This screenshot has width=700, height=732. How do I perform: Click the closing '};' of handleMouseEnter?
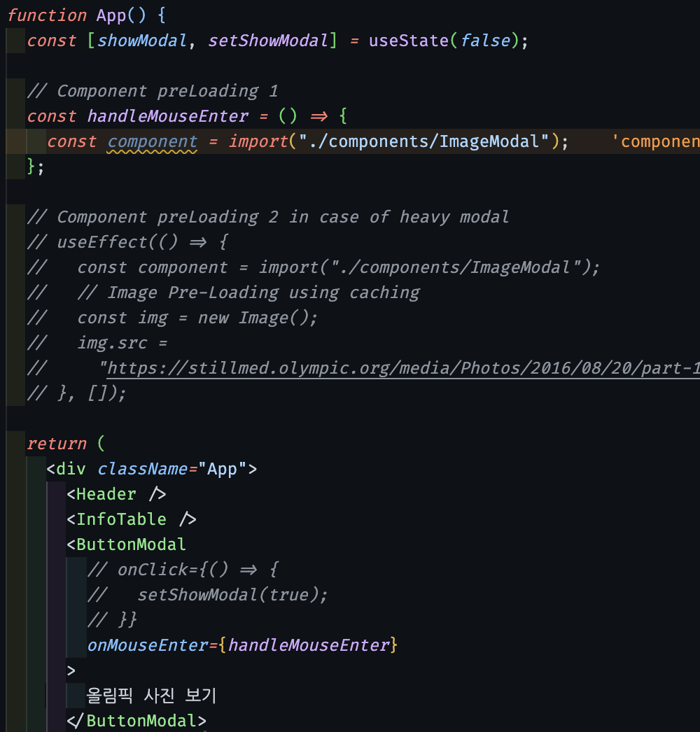coord(36,167)
